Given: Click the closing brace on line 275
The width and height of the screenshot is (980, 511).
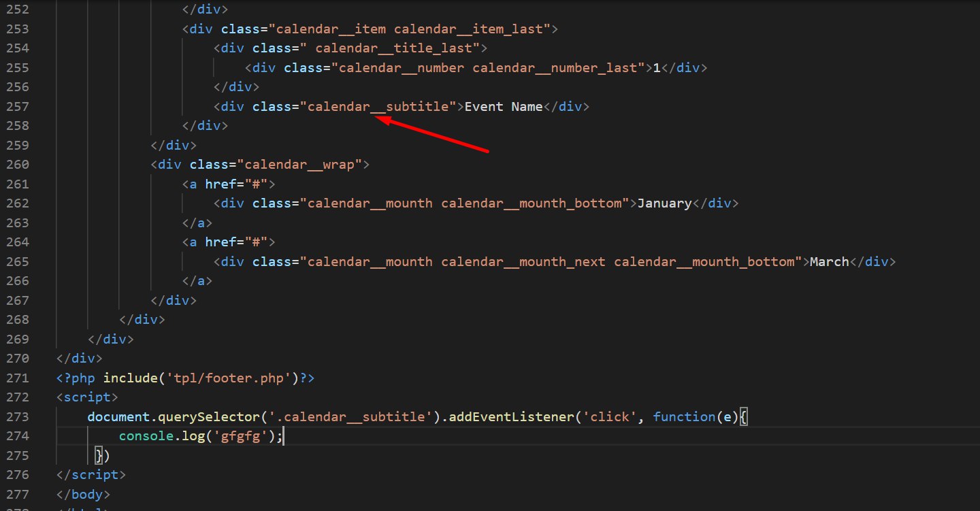Looking at the screenshot, I should [x=99, y=455].
